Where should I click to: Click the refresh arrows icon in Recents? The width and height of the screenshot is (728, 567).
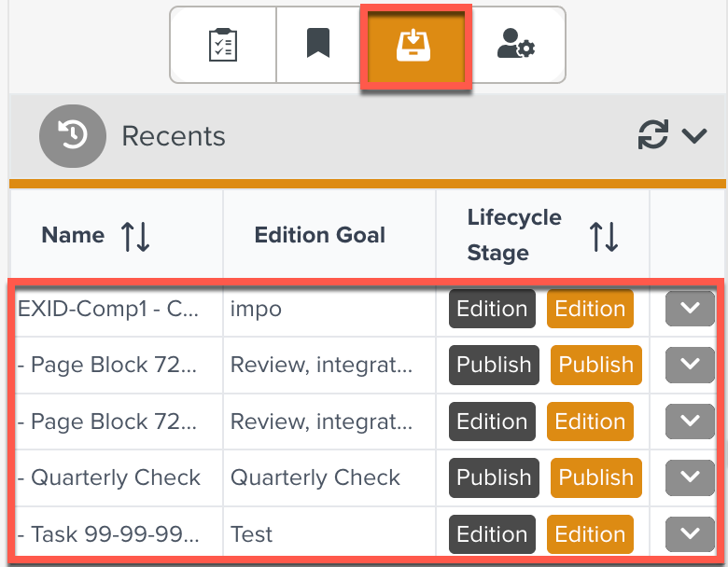653,136
